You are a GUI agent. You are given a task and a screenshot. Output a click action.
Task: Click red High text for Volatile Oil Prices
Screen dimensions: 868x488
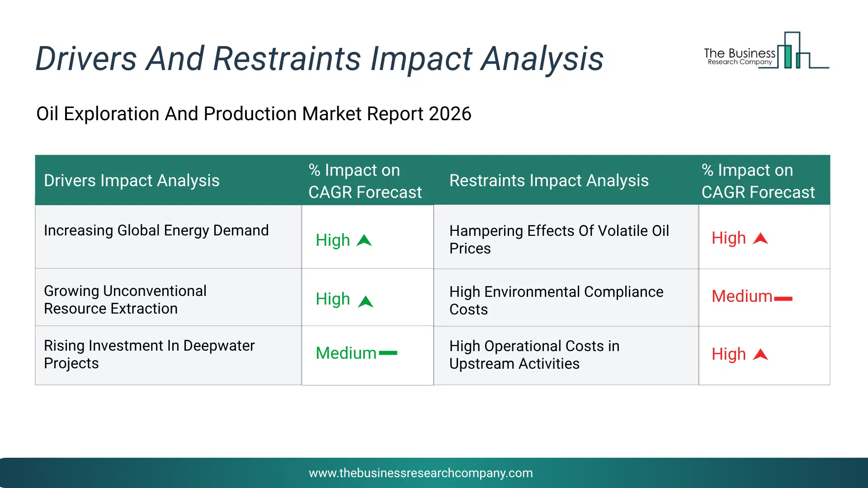[729, 238]
